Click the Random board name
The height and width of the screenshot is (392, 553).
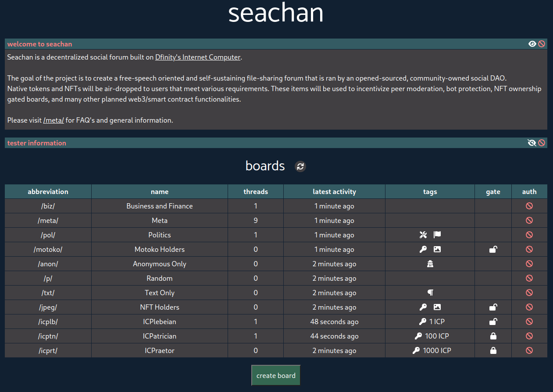click(x=160, y=278)
